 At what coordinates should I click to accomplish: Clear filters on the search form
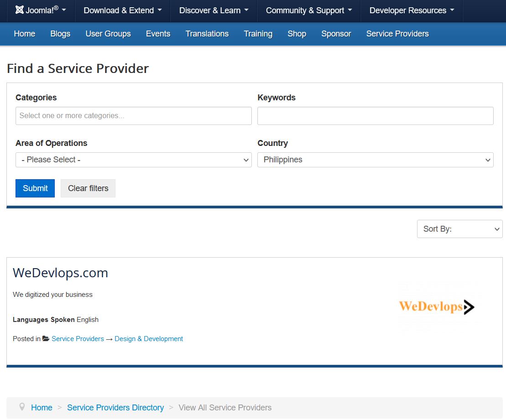point(88,188)
